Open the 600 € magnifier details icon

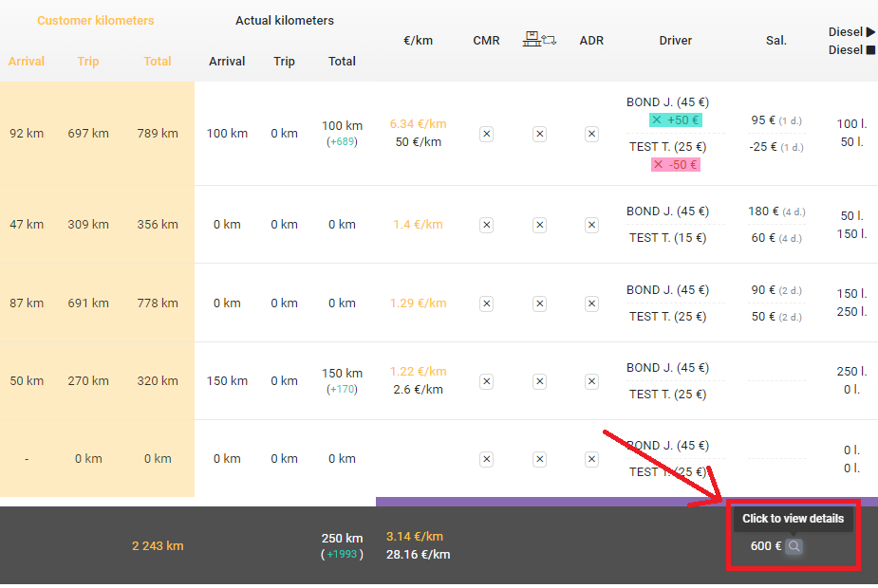click(794, 546)
